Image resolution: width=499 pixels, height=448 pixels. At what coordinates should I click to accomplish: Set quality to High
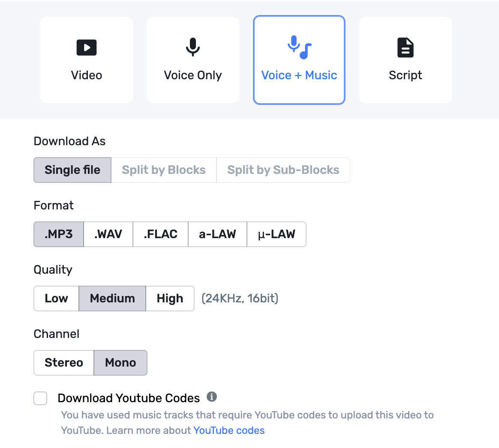[x=169, y=299]
